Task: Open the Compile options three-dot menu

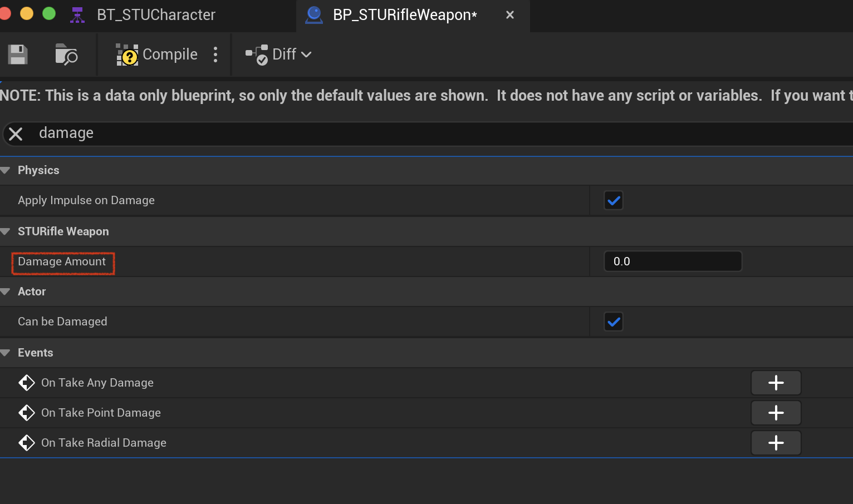Action: (215, 55)
